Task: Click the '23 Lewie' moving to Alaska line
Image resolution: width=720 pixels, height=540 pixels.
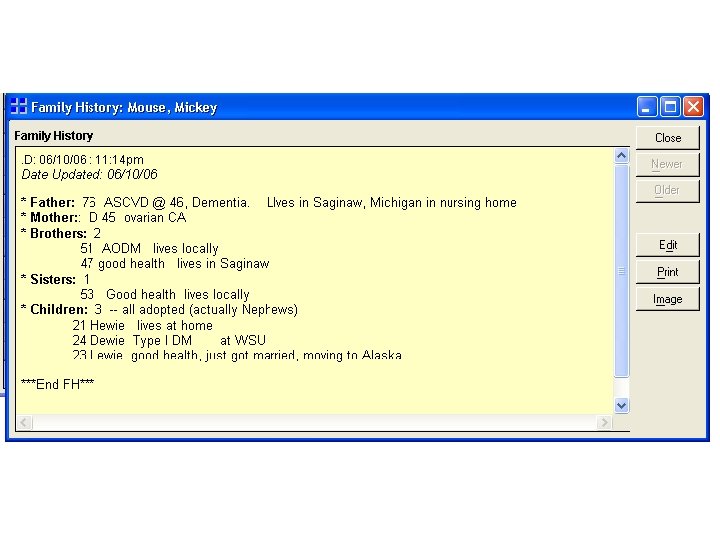Action: tap(237, 355)
